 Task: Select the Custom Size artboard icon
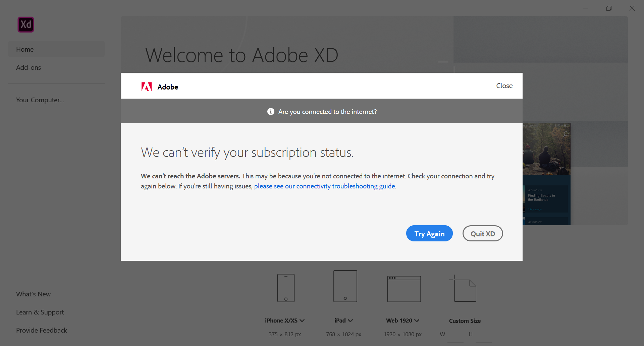coord(463,288)
